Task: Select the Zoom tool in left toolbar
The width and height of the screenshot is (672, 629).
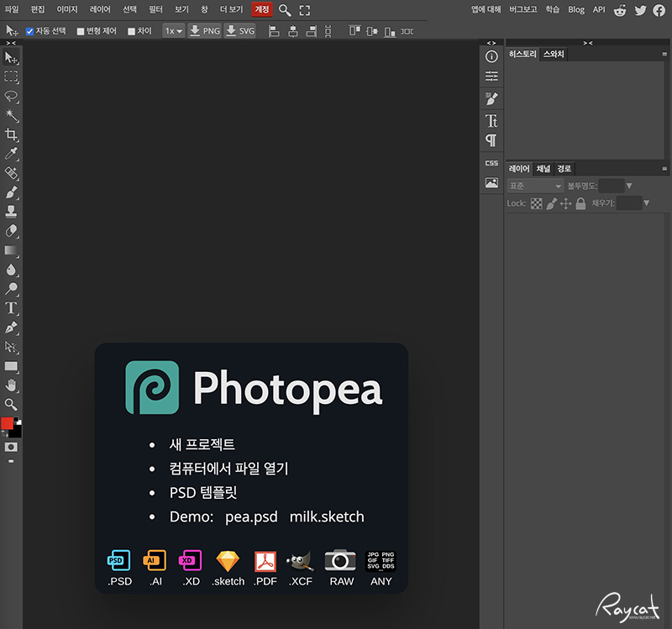Action: click(x=11, y=405)
